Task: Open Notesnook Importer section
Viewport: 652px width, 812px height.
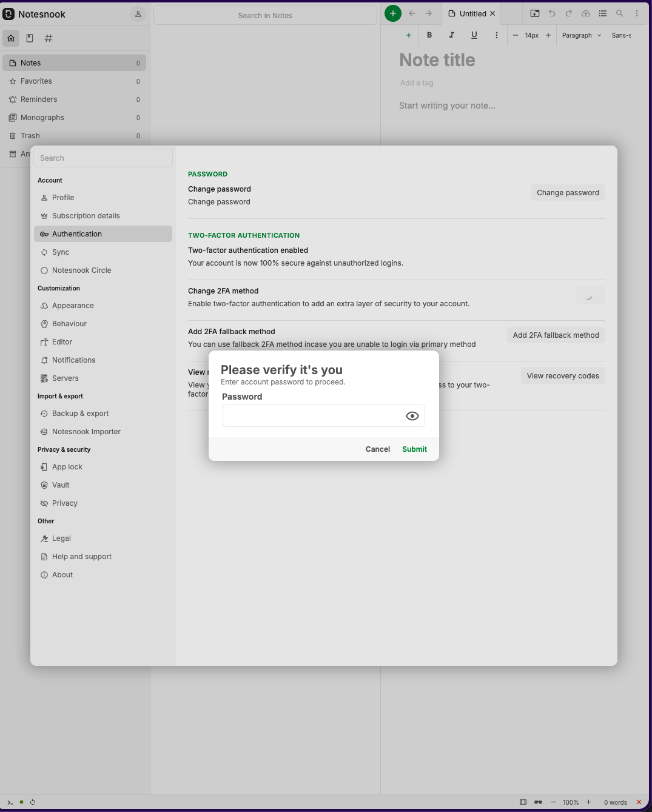Action: pos(103,432)
